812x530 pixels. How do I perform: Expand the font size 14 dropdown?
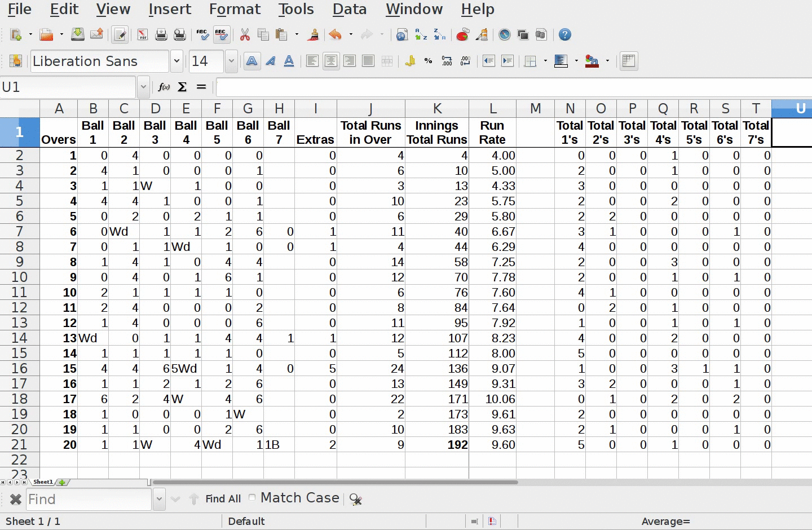click(231, 61)
